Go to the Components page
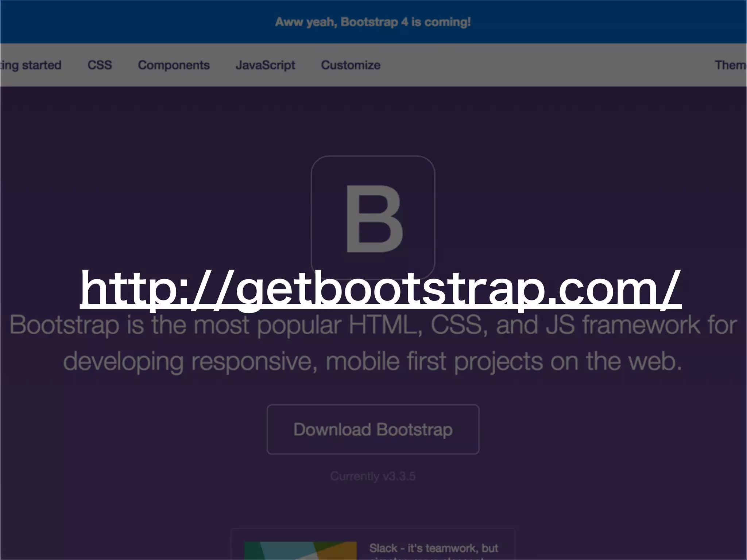The width and height of the screenshot is (747, 560). coord(174,65)
